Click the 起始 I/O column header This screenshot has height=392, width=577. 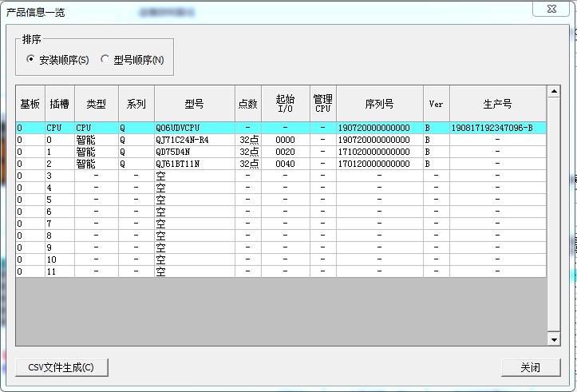pyautogui.click(x=285, y=104)
